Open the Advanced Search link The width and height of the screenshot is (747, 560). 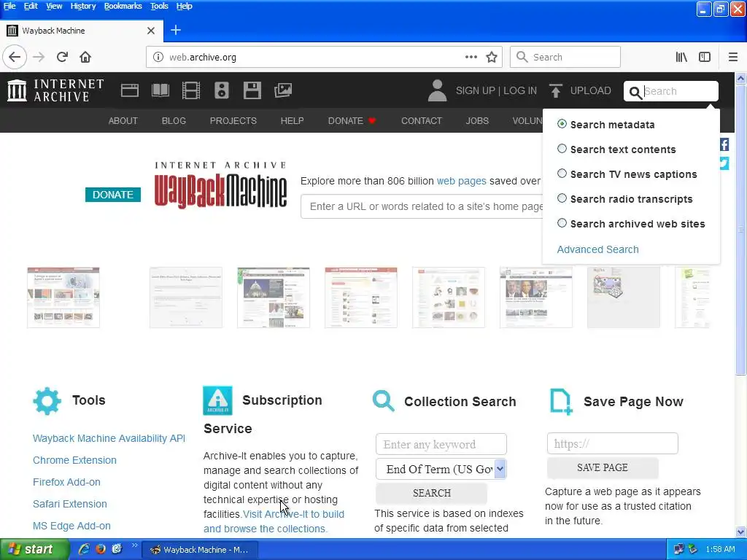[x=598, y=249]
